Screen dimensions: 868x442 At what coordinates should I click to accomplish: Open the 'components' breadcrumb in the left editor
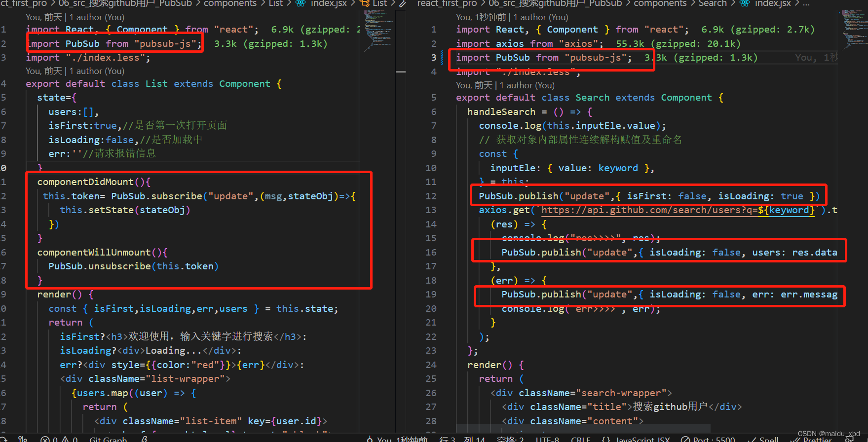230,3
